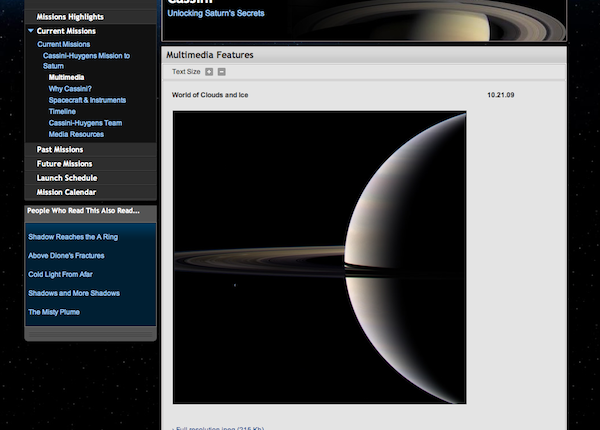
Task: Click the Current Missions sub-link
Action: (63, 44)
